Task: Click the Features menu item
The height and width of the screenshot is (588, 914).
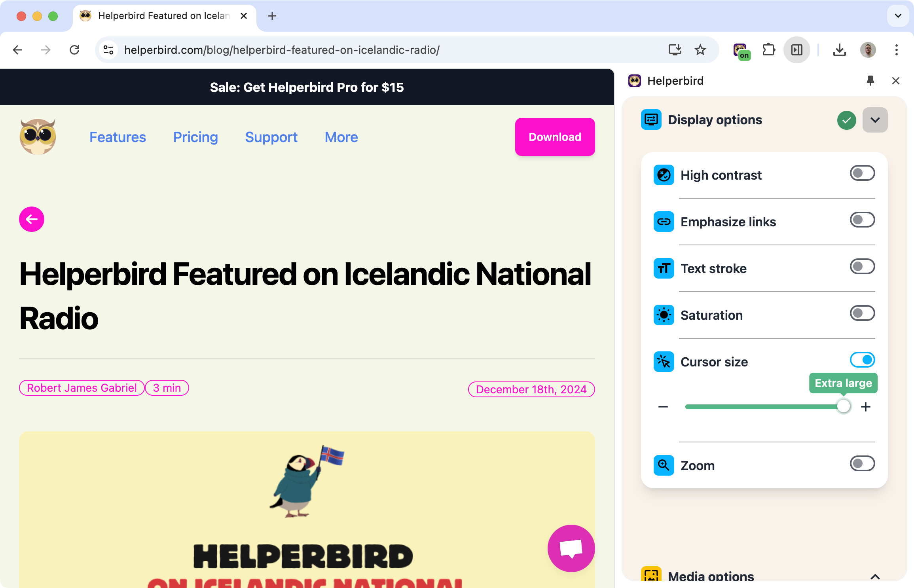Action: [x=117, y=137]
